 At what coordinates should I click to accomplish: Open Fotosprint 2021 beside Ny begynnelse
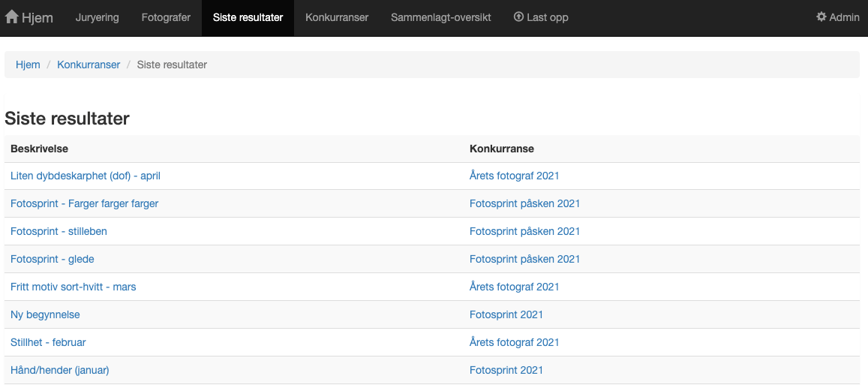506,314
